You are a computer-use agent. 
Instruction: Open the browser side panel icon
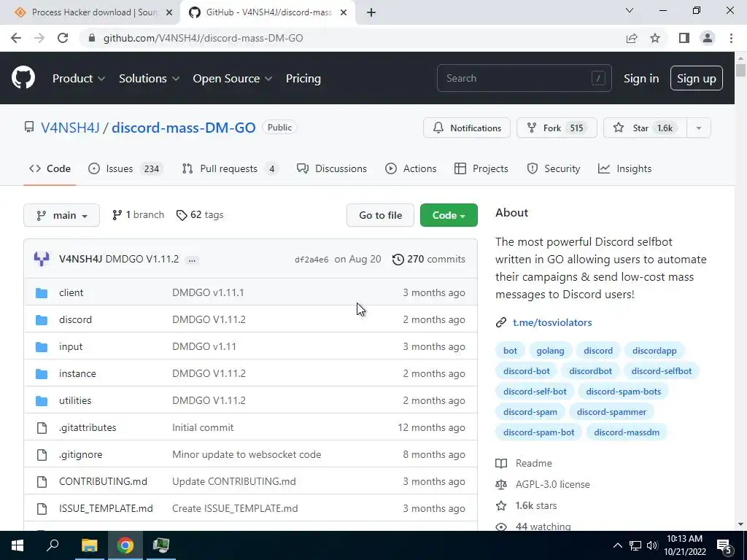pyautogui.click(x=684, y=38)
